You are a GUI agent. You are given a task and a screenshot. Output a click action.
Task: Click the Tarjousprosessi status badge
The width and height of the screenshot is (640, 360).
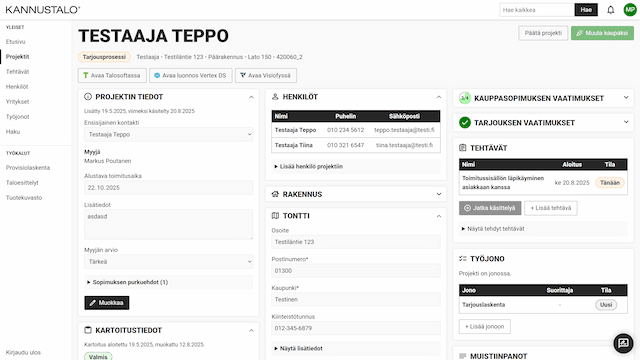104,57
